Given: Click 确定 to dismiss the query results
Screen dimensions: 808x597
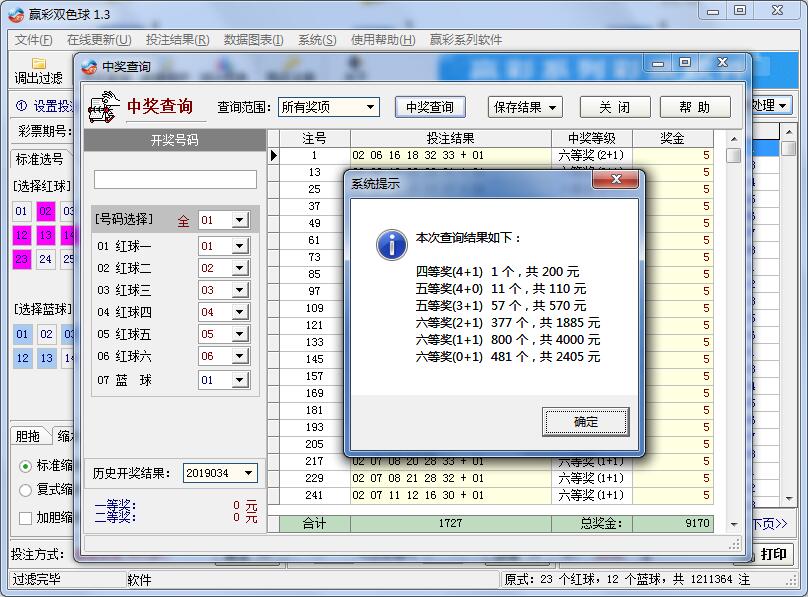Looking at the screenshot, I should click(x=585, y=423).
